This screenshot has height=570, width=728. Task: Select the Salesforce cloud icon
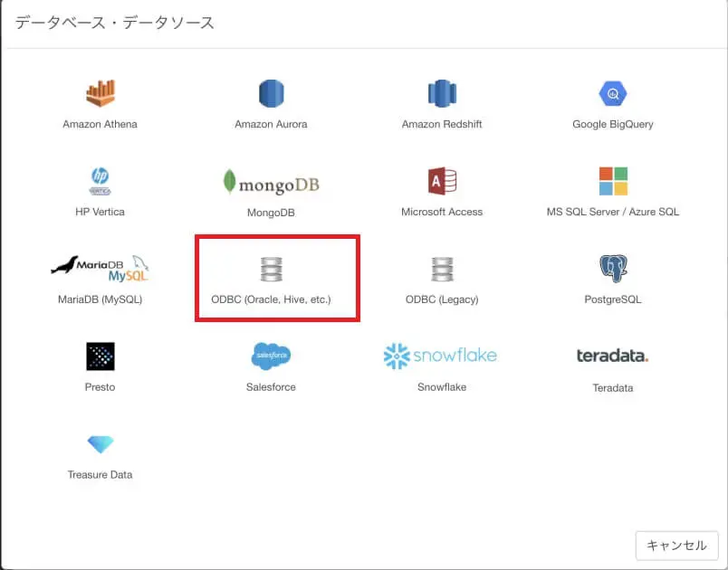271,356
